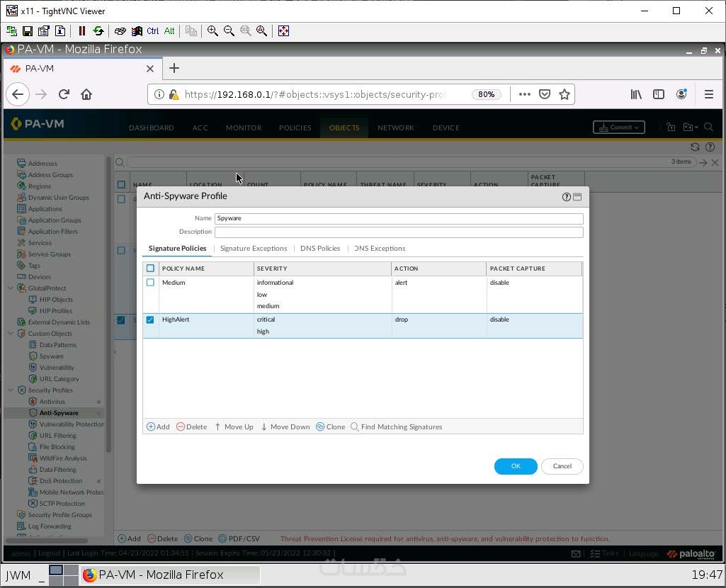Click the drop action cell
This screenshot has width=726, height=588.
402,320
